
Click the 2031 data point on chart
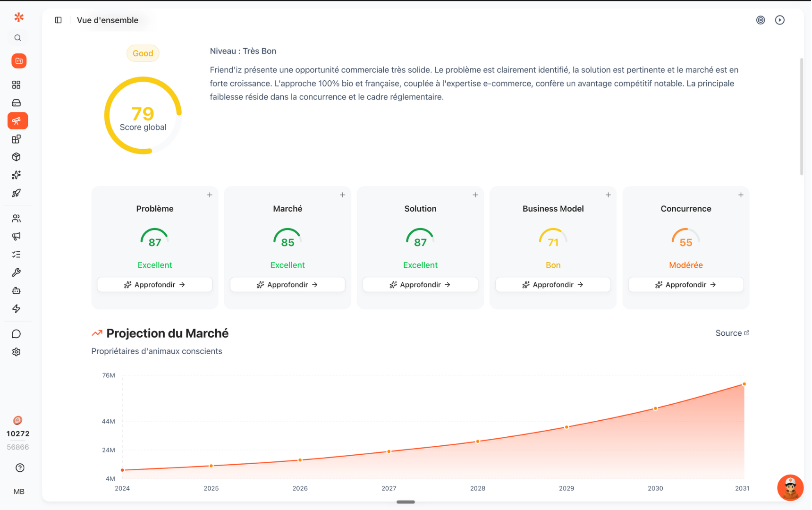pyautogui.click(x=744, y=384)
